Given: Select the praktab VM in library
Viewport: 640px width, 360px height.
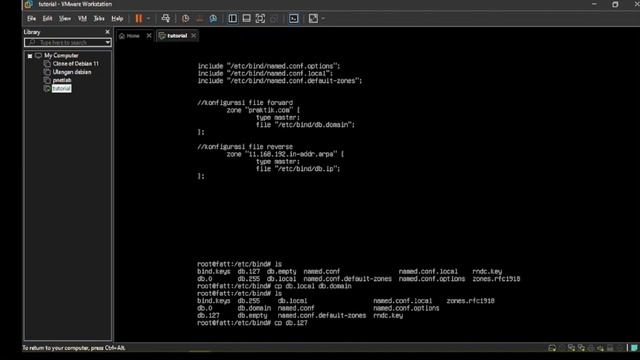Looking at the screenshot, I should pyautogui.click(x=62, y=80).
